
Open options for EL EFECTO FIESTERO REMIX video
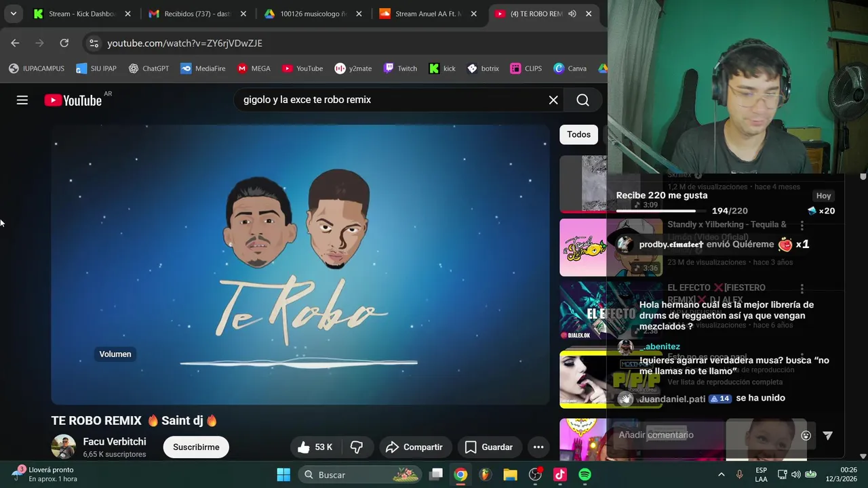point(802,289)
